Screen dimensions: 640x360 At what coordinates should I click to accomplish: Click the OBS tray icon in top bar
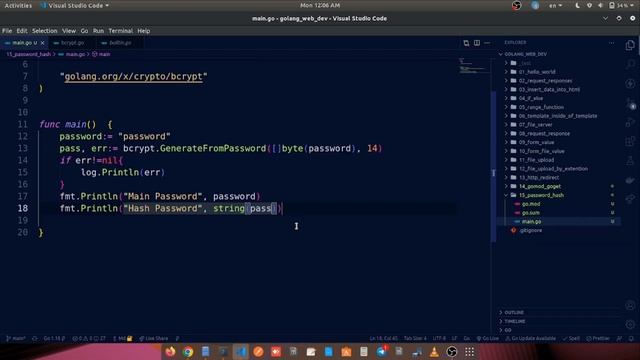point(516,5)
